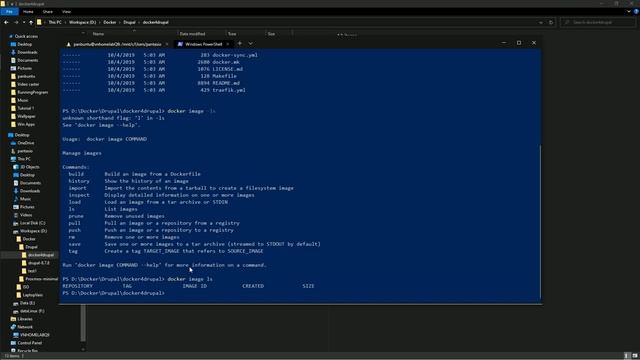
Task: Close the Windows PowerShell tab
Action: click(228, 44)
